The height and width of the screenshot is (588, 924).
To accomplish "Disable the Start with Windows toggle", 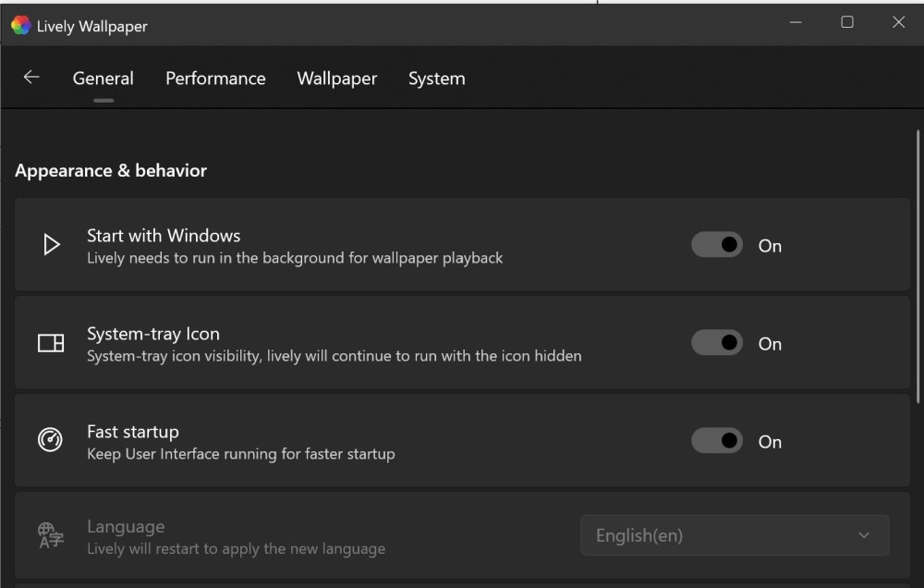I will click(717, 245).
